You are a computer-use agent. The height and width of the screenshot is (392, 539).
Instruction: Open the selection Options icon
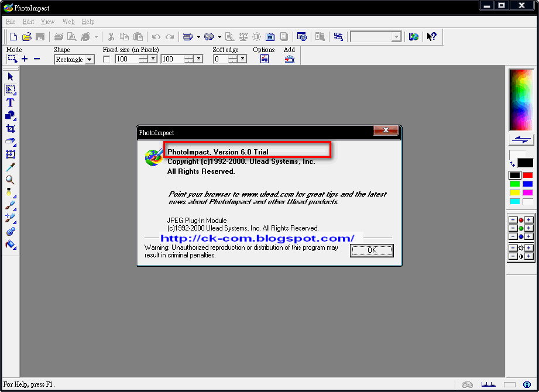(x=265, y=59)
